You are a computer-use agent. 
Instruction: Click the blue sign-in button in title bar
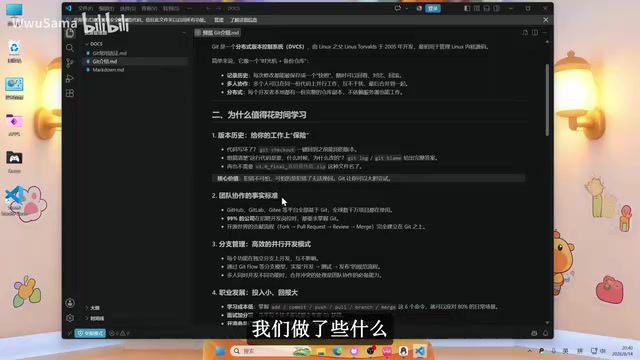[433, 8]
